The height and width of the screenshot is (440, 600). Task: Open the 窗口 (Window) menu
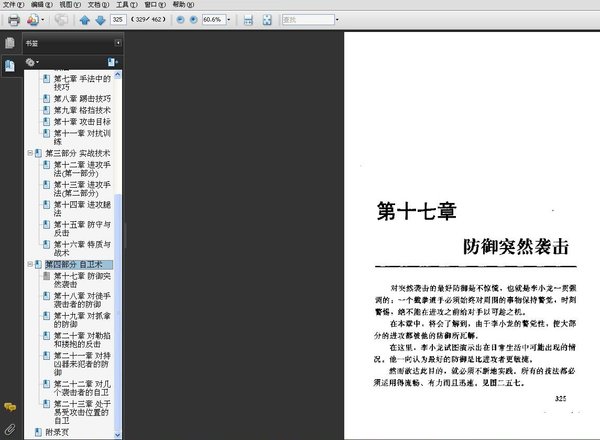pos(155,4)
